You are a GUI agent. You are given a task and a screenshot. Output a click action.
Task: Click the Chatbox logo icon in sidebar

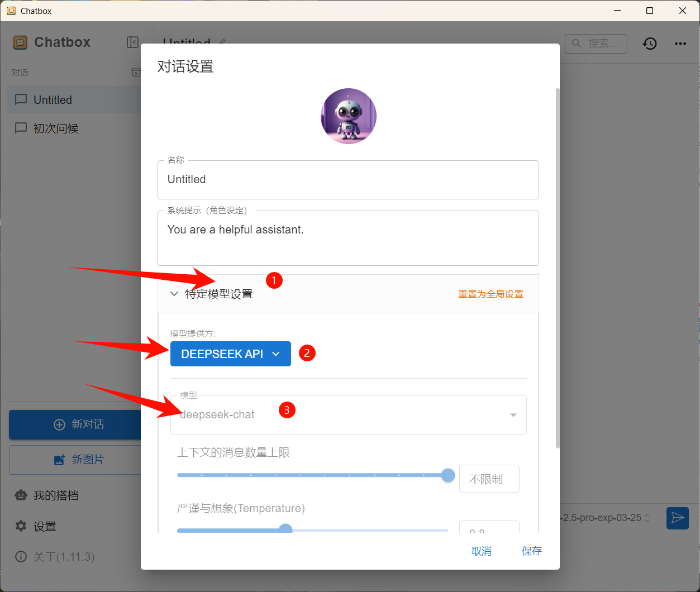[20, 42]
